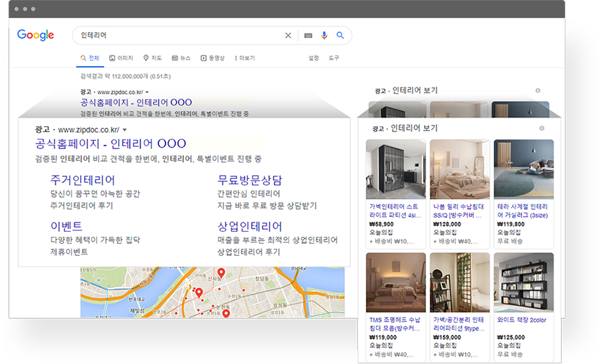The image size is (601, 364).
Task: Open 설정 search settings
Action: coord(314,58)
